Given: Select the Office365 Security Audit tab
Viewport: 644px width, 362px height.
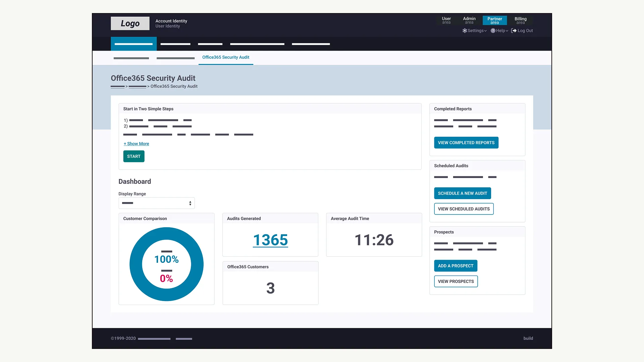Looking at the screenshot, I should coord(226,57).
